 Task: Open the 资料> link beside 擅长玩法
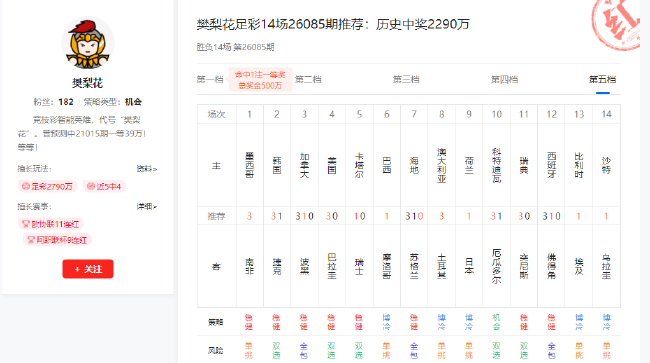click(x=147, y=169)
